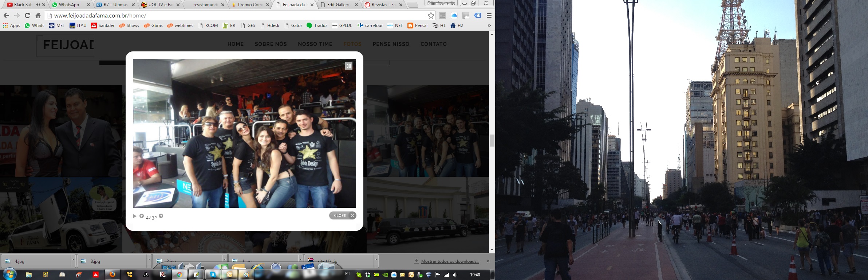Open the NOSSO TIME menu item

pos(315,44)
